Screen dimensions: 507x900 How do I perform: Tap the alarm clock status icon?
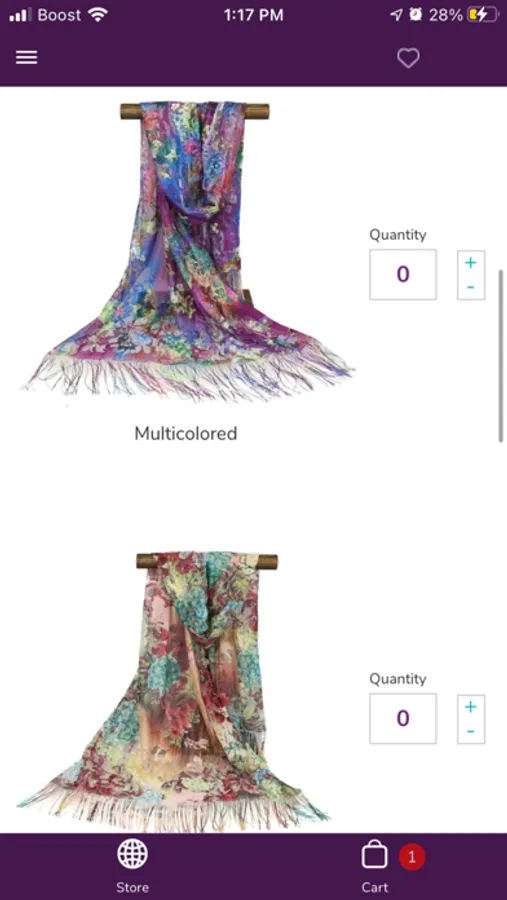coord(416,15)
